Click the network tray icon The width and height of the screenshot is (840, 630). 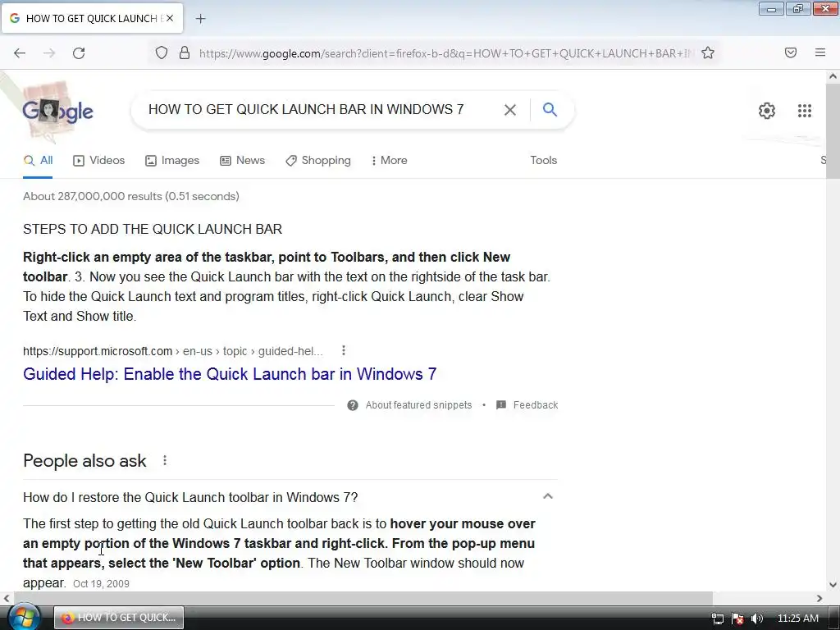tap(717, 619)
